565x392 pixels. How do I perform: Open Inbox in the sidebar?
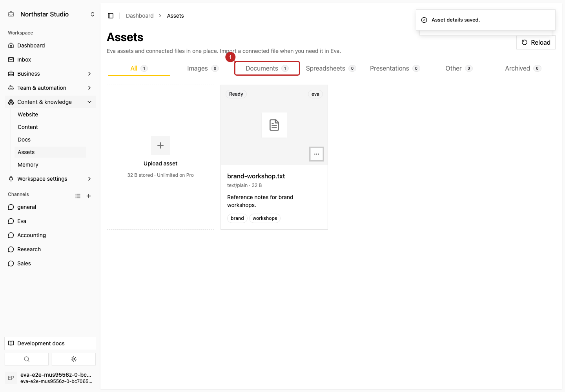tap(50, 60)
